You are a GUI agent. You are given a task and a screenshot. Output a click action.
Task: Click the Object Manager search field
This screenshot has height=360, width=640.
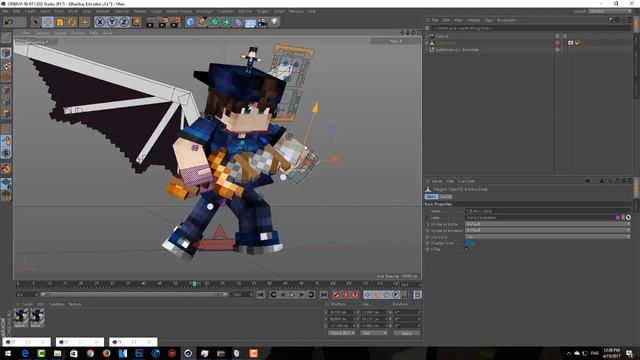[531, 28]
